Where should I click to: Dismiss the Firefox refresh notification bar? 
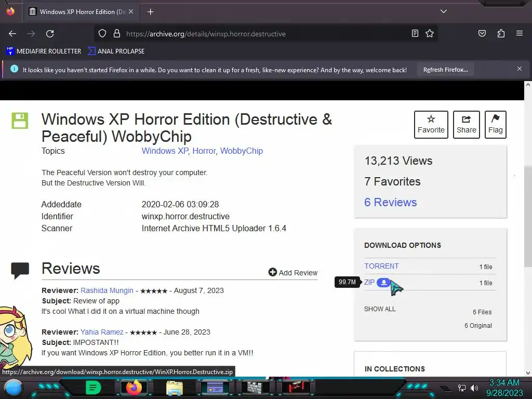click(519, 69)
